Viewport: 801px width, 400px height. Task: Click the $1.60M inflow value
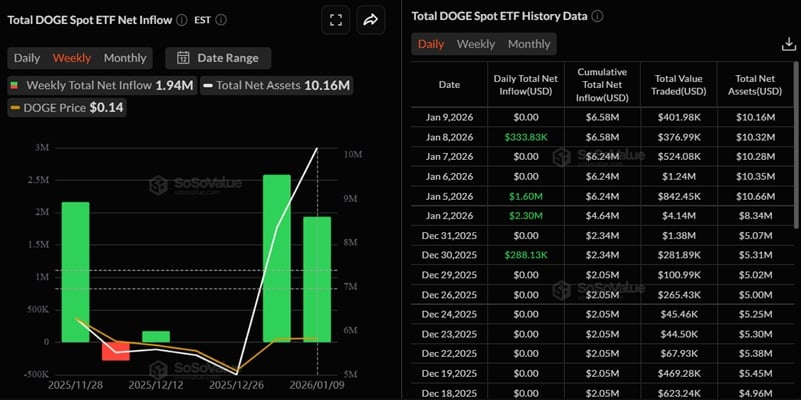click(526, 196)
